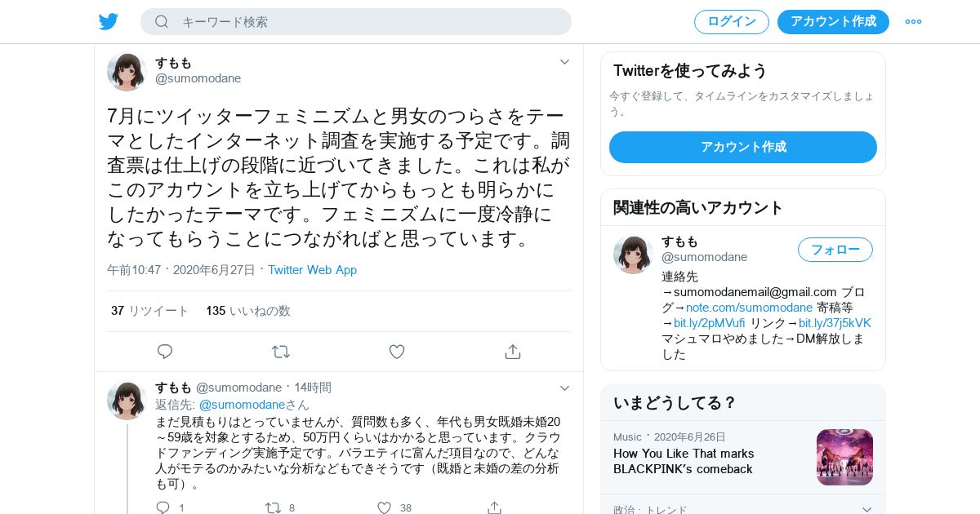Viewport: 980px width, 514px height.
Task: Open the reply tweet's caret dropdown
Action: pyautogui.click(x=564, y=388)
